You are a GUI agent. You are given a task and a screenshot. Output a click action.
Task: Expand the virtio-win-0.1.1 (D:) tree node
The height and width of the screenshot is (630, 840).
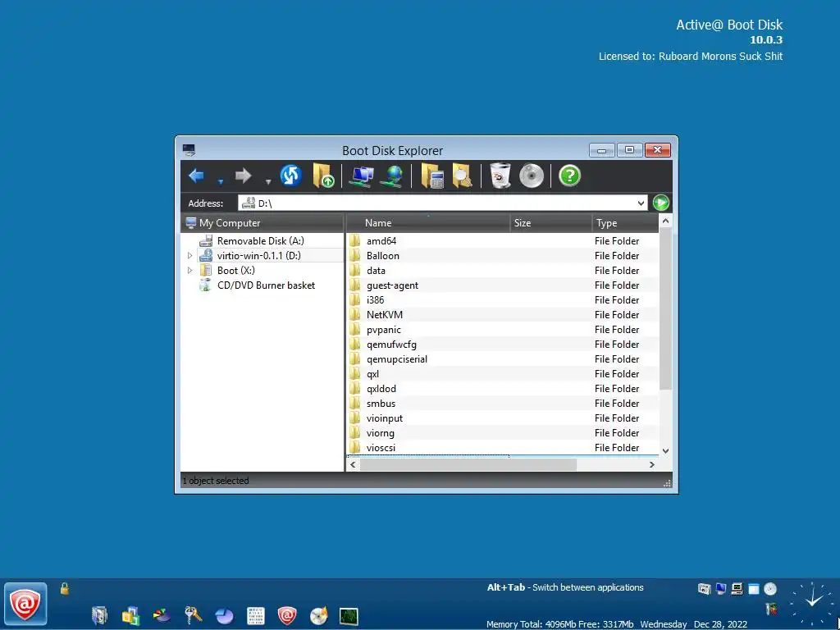tap(189, 256)
